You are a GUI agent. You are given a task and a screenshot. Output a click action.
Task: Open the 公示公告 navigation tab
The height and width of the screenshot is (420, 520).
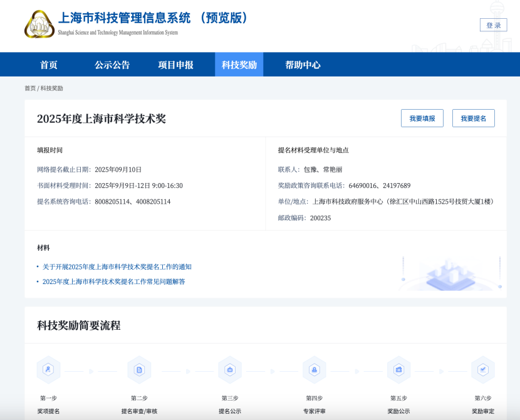click(x=112, y=65)
